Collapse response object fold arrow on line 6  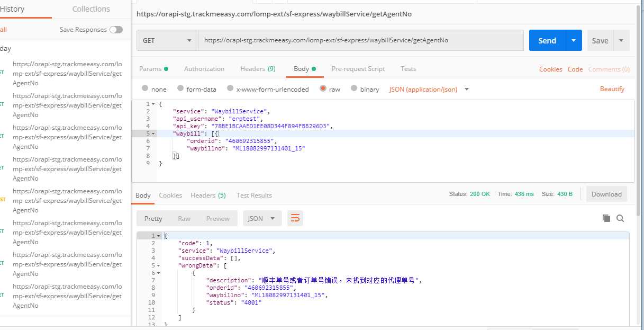159,273
